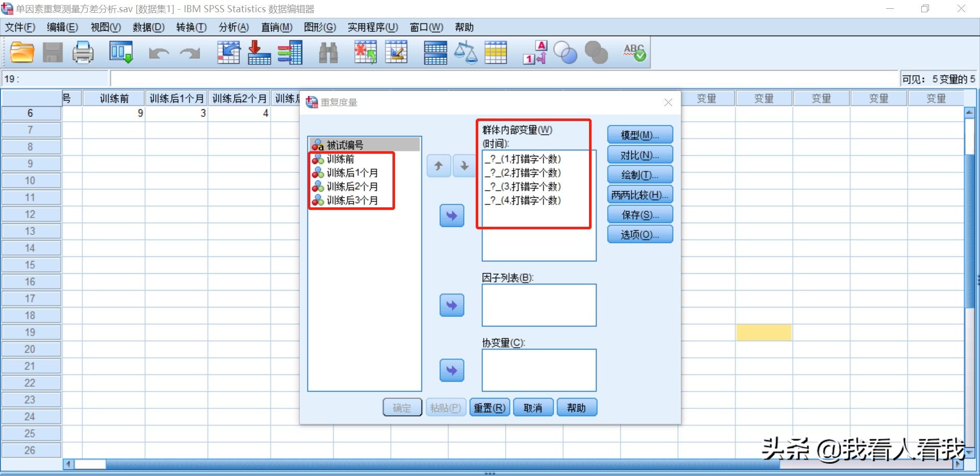Image resolution: width=980 pixels, height=476 pixels.
Task: Recall recently used dialogs icon
Action: click(121, 53)
